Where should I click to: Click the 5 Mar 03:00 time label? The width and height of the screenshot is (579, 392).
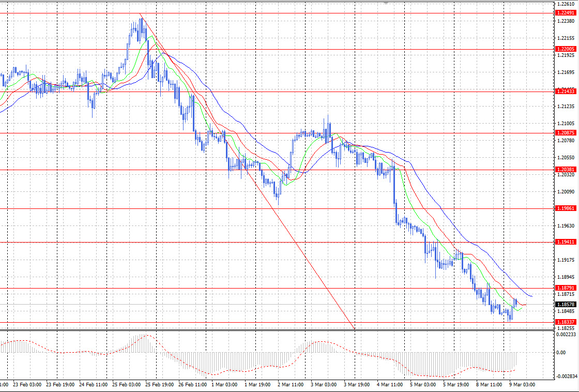click(x=423, y=385)
